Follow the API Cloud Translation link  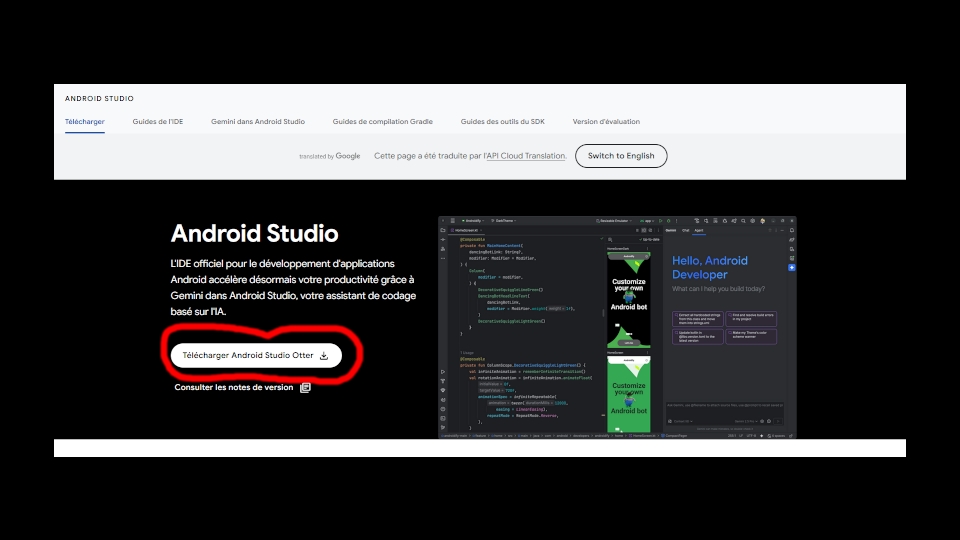point(526,156)
